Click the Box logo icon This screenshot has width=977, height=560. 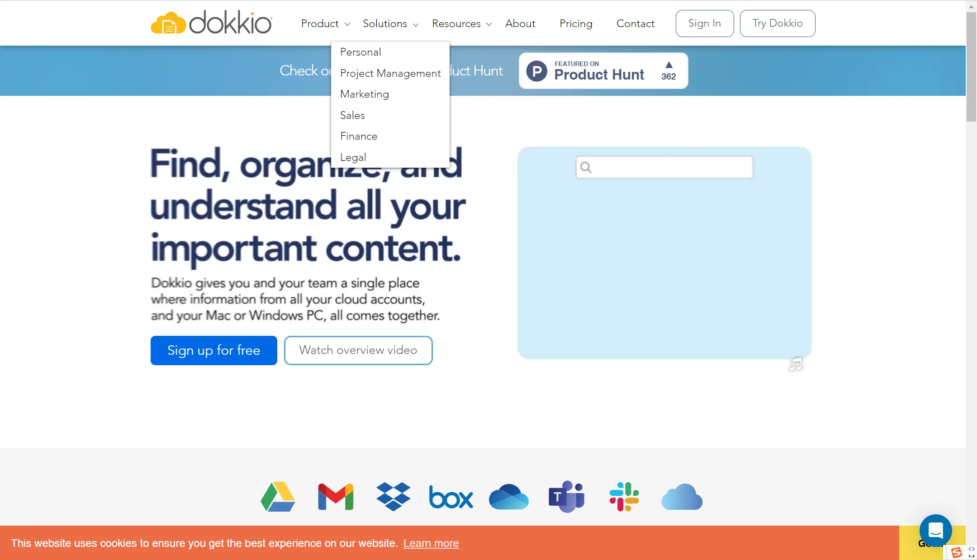pyautogui.click(x=451, y=497)
